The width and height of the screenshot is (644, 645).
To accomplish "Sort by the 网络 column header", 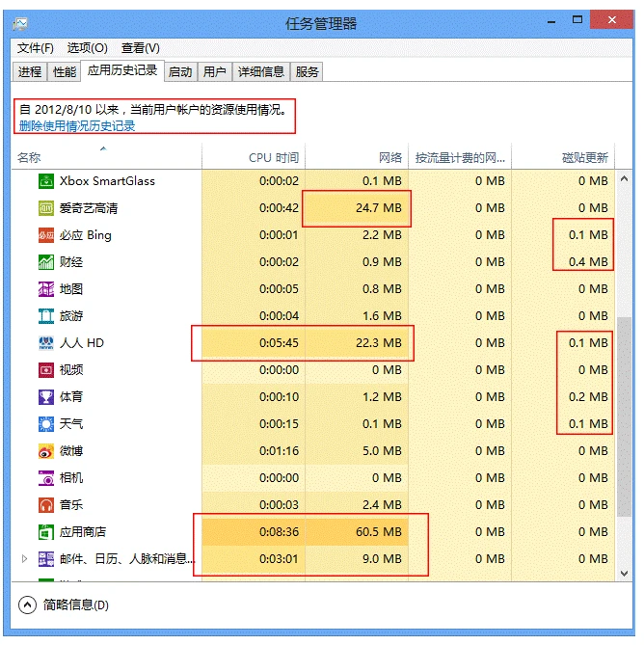I will point(357,157).
